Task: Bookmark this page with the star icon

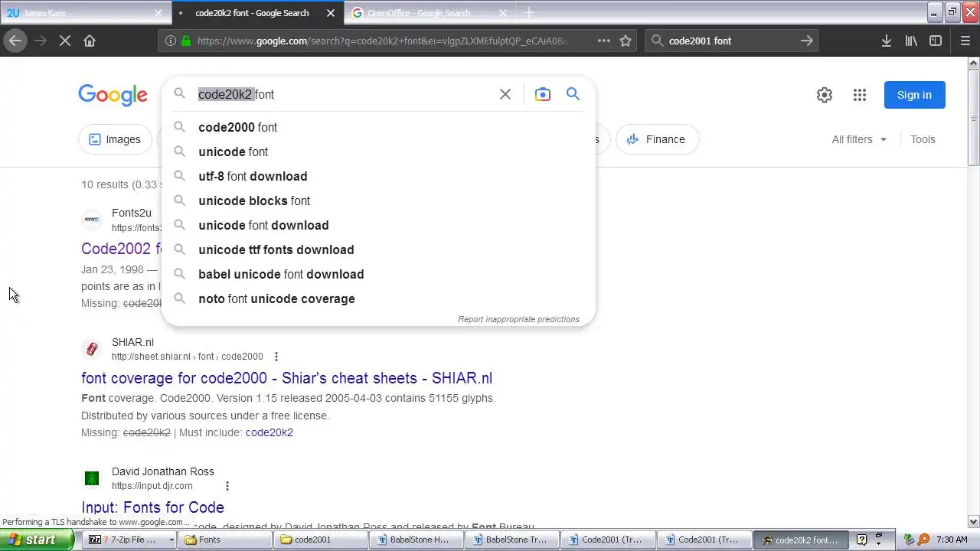Action: point(626,41)
